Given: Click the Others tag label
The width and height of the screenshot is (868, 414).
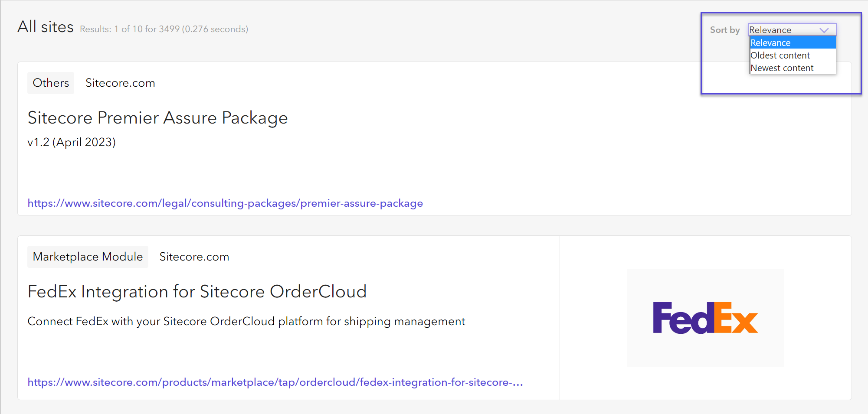Looking at the screenshot, I should click(x=51, y=83).
